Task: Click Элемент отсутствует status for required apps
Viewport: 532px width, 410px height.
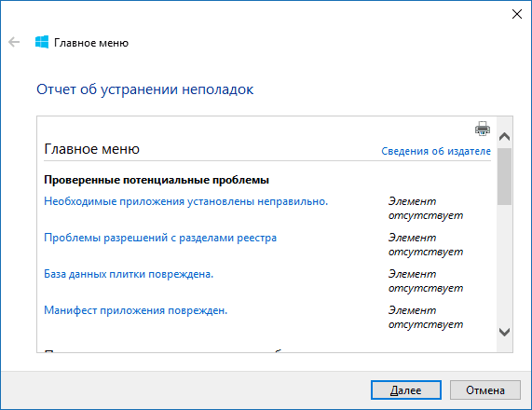Action: tap(426, 208)
